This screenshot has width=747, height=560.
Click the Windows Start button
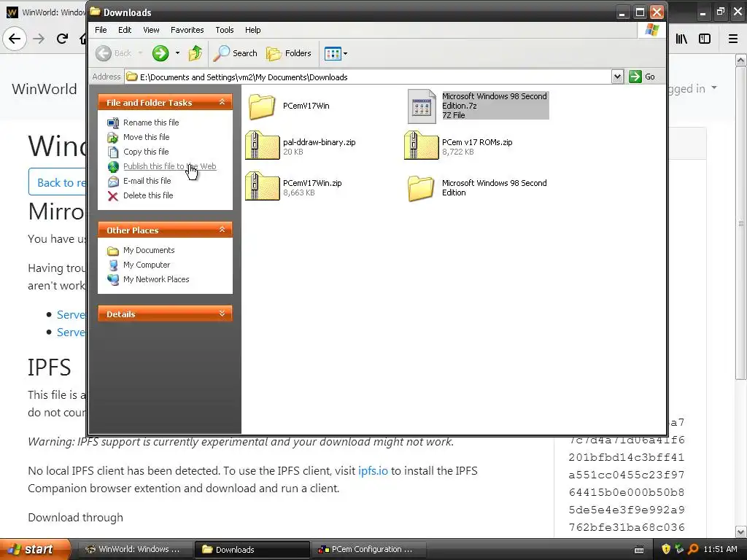(34, 549)
